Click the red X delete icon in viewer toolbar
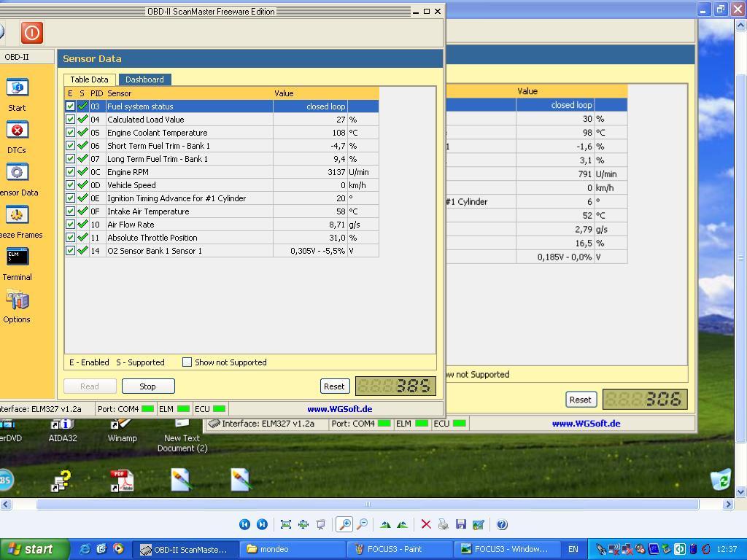This screenshot has width=747, height=560. [x=426, y=524]
